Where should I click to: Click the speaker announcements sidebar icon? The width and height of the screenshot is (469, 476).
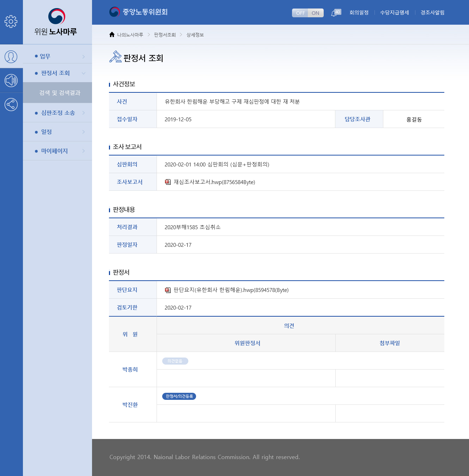coord(11,81)
